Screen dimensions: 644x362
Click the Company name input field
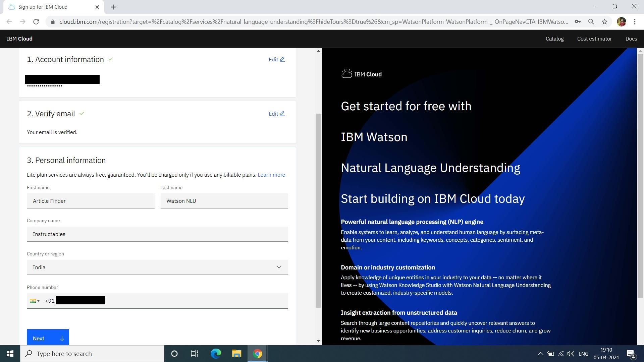157,234
